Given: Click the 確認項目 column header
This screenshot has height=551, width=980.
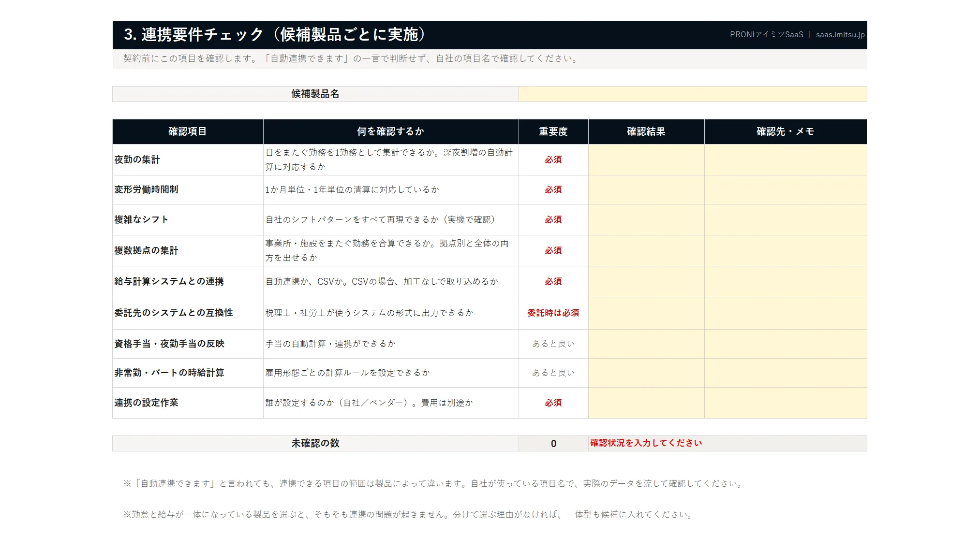Looking at the screenshot, I should tap(188, 131).
